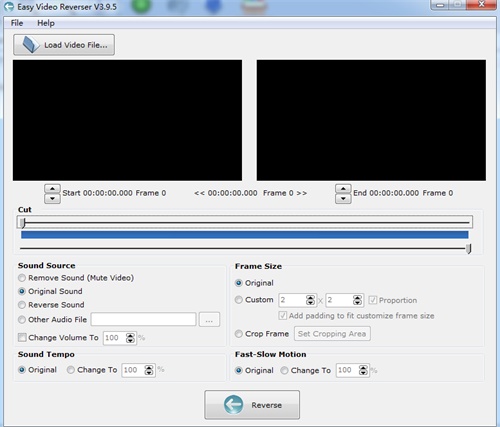Select Other Audio File radio button
This screenshot has width=500, height=427.
tap(22, 319)
